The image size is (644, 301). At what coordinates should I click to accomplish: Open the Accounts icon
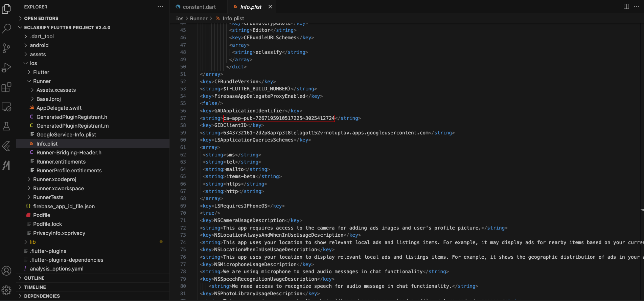[x=6, y=271]
